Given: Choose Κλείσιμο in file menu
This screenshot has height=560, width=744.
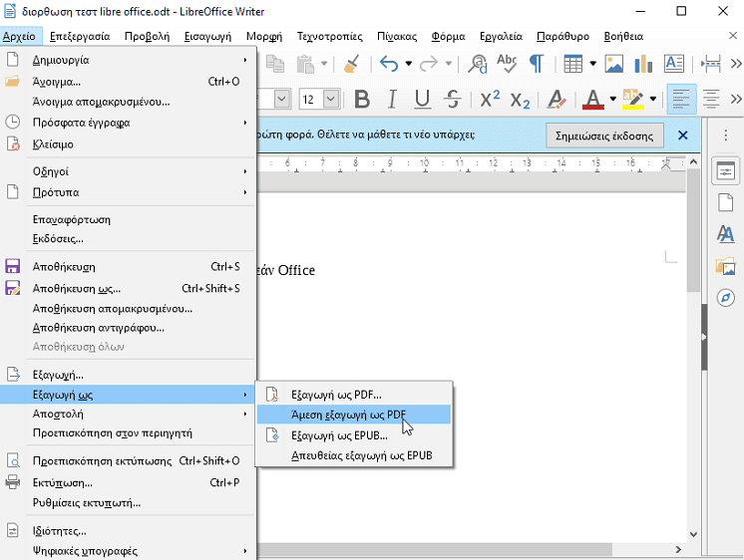Looking at the screenshot, I should (128, 144).
